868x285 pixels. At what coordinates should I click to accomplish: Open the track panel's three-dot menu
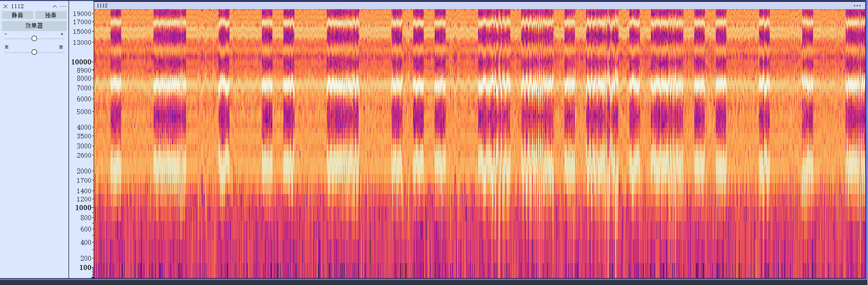pyautogui.click(x=63, y=6)
